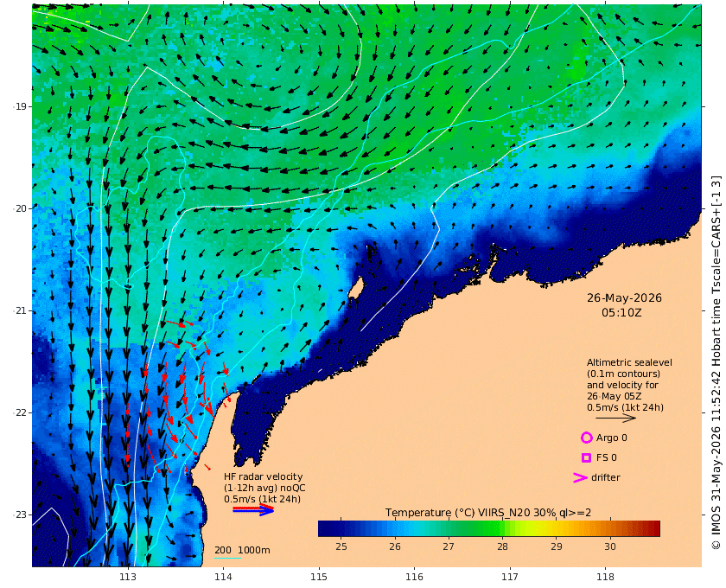726x588 pixels.
Task: Click the latitude axis label -23
Action: point(19,514)
